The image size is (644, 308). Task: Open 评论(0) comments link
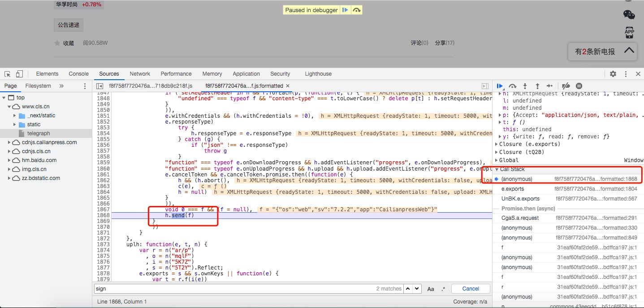click(x=419, y=43)
